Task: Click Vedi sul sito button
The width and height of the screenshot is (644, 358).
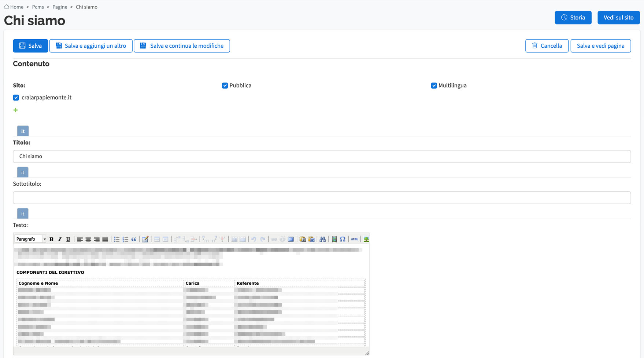Action: tap(618, 18)
